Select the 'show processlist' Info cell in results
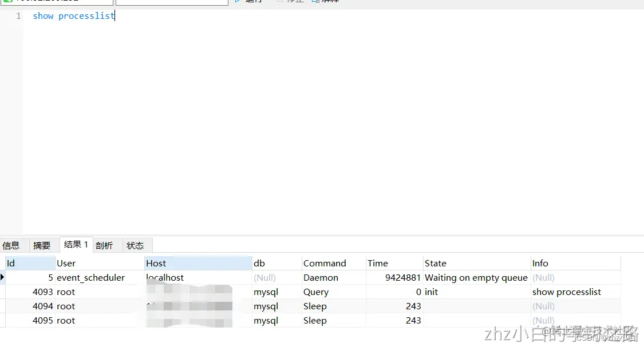This screenshot has width=644, height=347. point(576,292)
